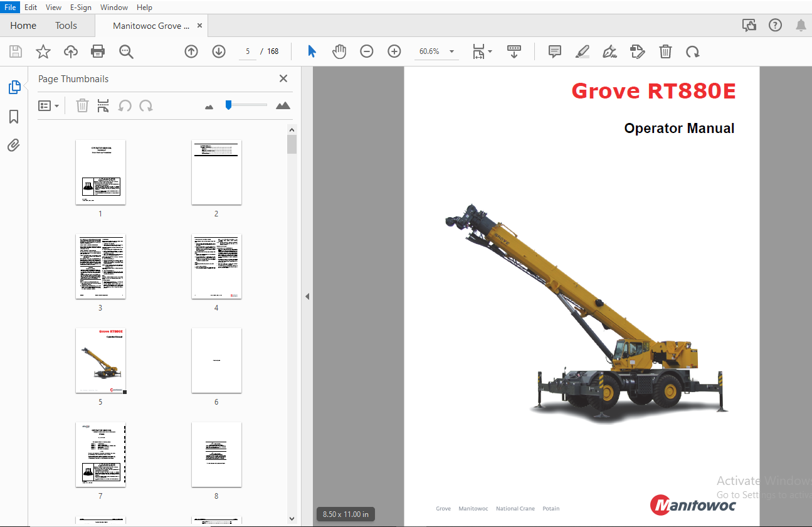
Task: Click the upload to cloud icon
Action: 71,51
